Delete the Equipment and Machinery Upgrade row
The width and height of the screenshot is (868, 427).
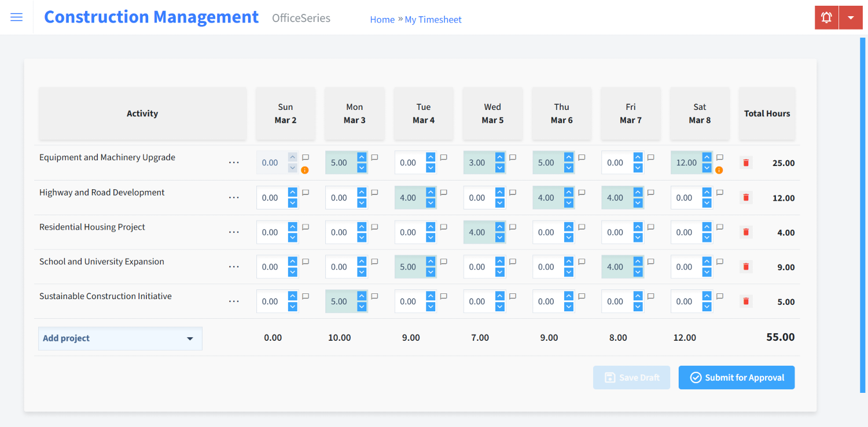(x=745, y=163)
